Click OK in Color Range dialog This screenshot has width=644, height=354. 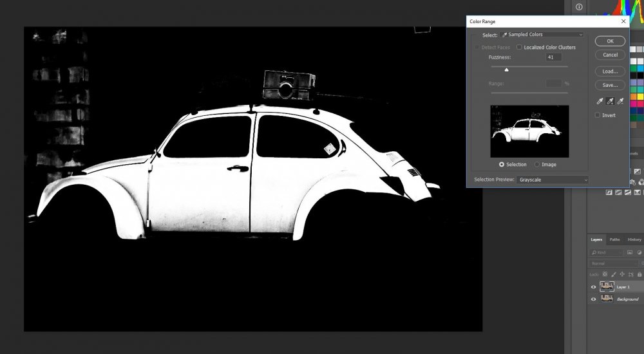point(611,41)
